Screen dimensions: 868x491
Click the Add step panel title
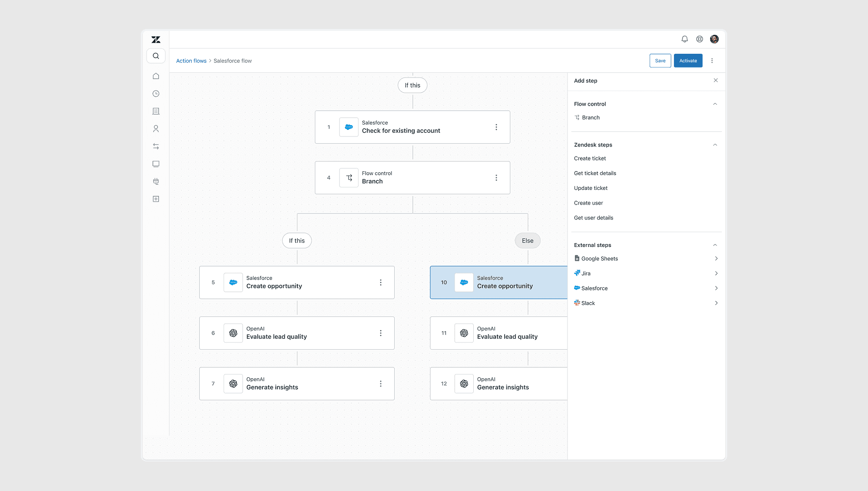(585, 81)
